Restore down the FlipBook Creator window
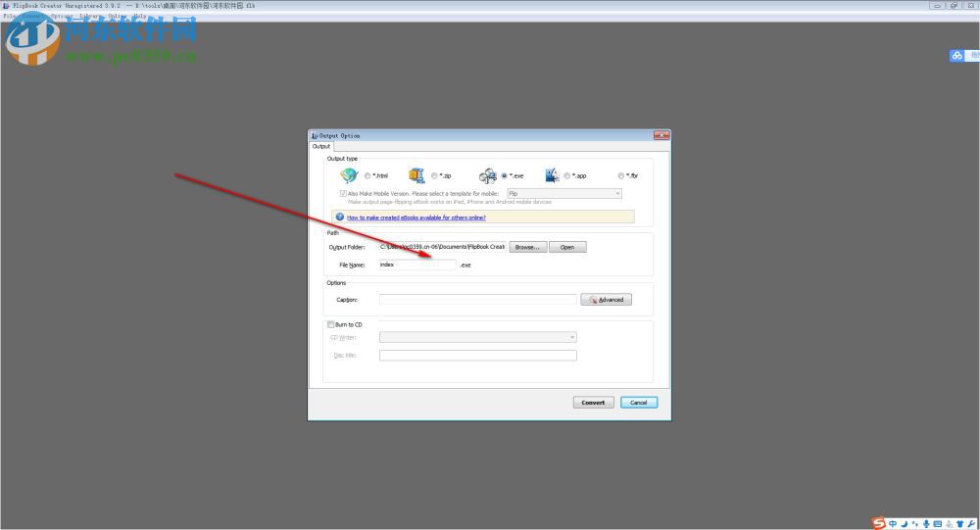Viewport: 980px width, 530px height. (x=954, y=5)
